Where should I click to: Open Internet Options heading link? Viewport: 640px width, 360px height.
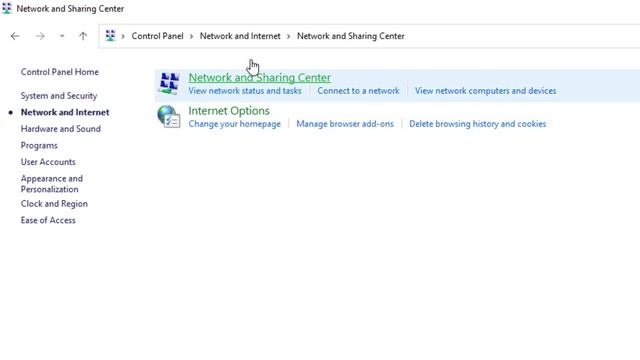pyautogui.click(x=229, y=111)
